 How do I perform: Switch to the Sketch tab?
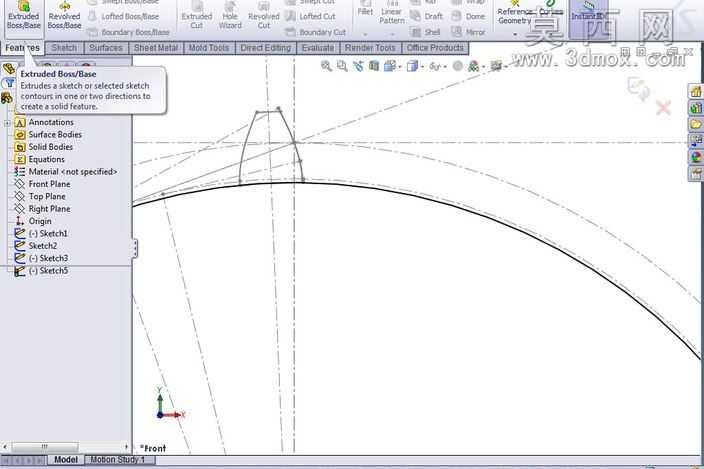[64, 48]
